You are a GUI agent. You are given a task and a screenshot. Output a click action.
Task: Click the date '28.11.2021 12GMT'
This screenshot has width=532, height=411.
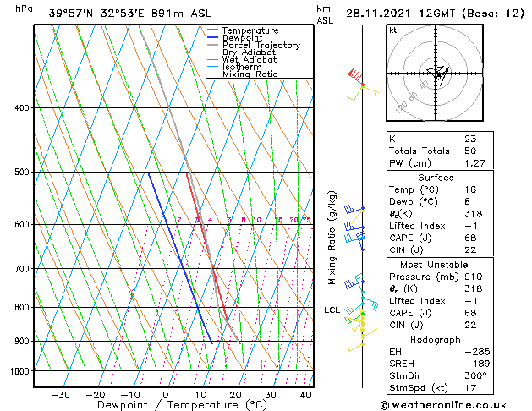[400, 14]
